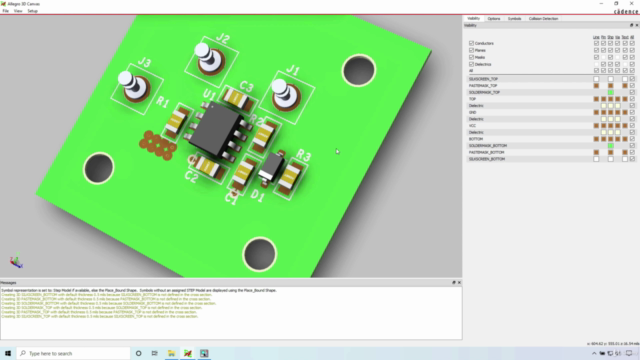Open the View menu
Viewport: 640px width, 360px height.
pyautogui.click(x=18, y=11)
